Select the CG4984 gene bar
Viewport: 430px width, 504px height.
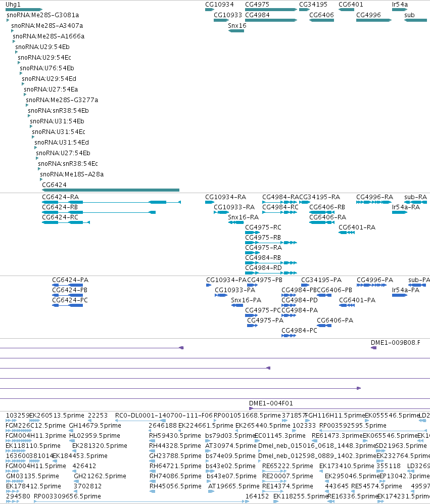pyautogui.click(x=271, y=20)
